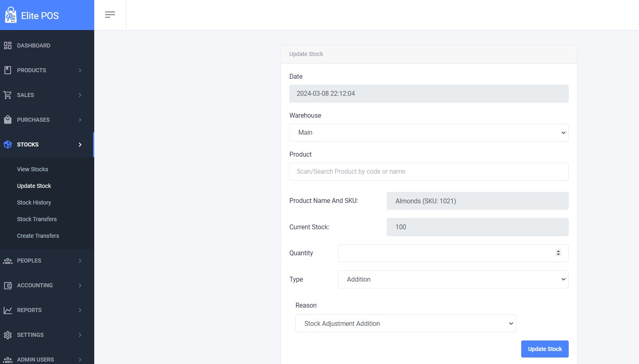Focus the Scan/Search Product input field
Screen dimensions: 639x364
(x=429, y=172)
